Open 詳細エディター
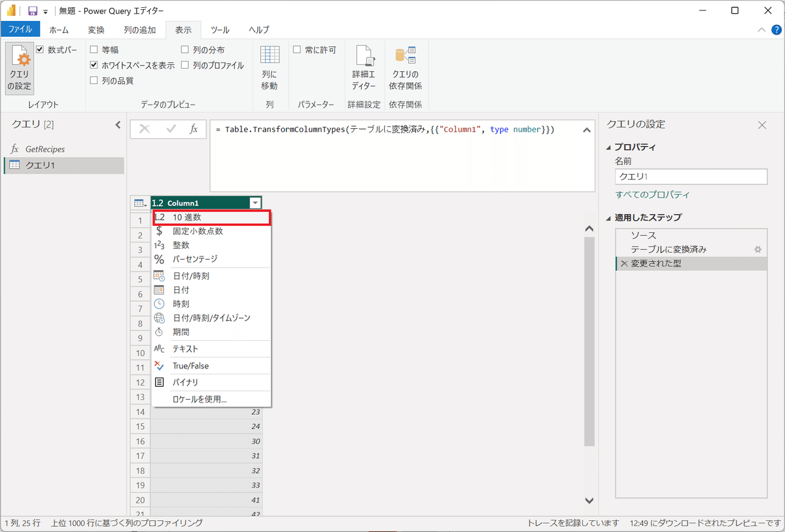The width and height of the screenshot is (785, 532). pyautogui.click(x=364, y=69)
